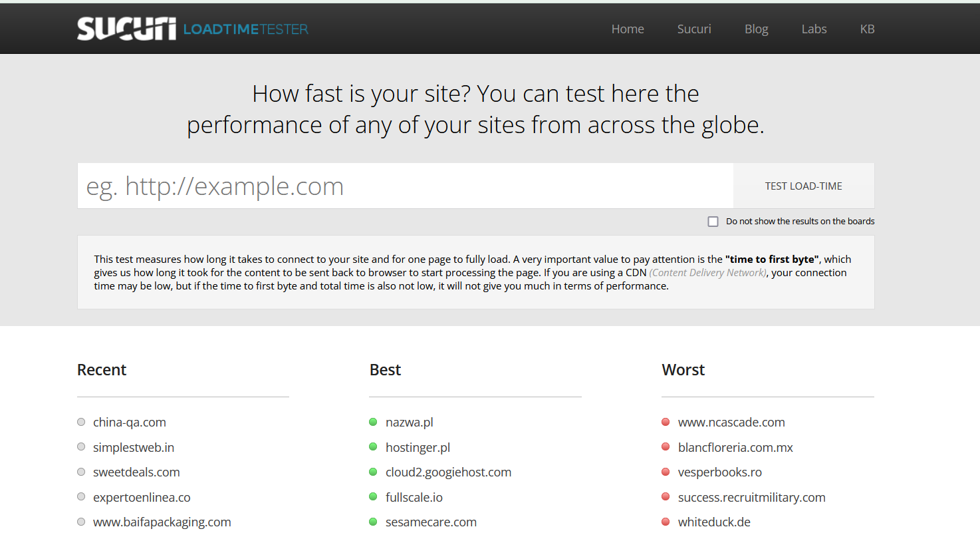980x539 pixels.
Task: Open best result cloud2.googiehost.com
Action: click(x=449, y=472)
